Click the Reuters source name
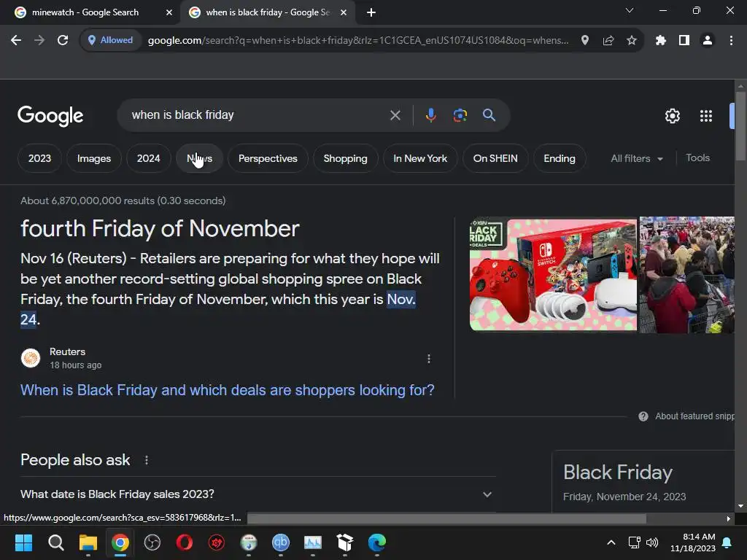 click(x=67, y=351)
